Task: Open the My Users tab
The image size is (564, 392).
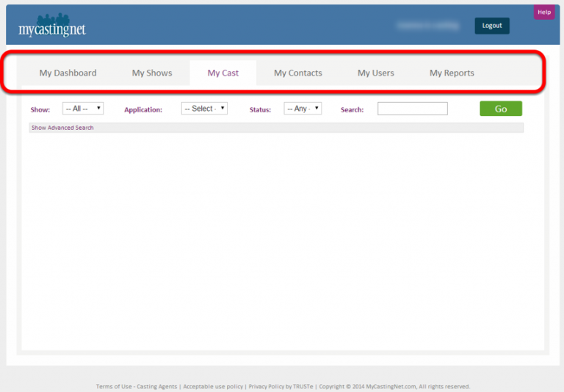Action: point(375,73)
